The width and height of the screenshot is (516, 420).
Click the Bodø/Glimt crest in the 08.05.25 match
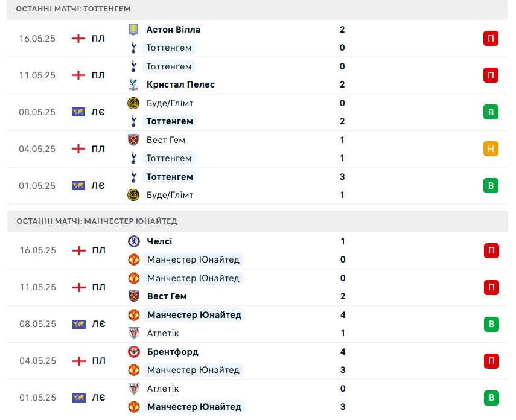click(x=133, y=103)
